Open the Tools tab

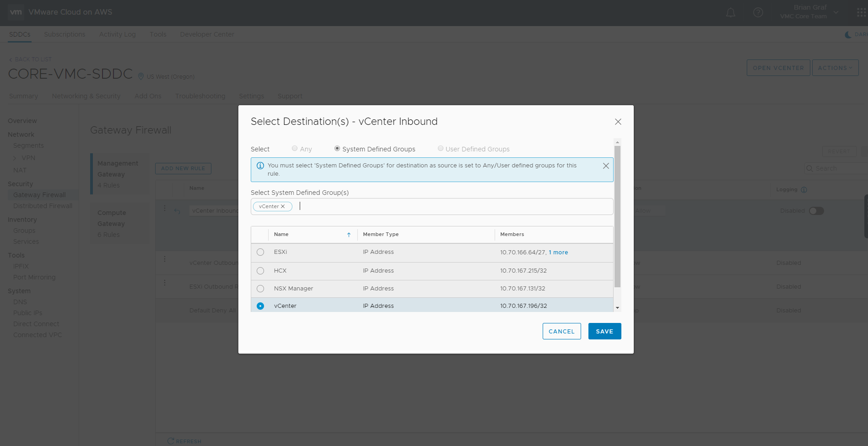[x=158, y=34]
